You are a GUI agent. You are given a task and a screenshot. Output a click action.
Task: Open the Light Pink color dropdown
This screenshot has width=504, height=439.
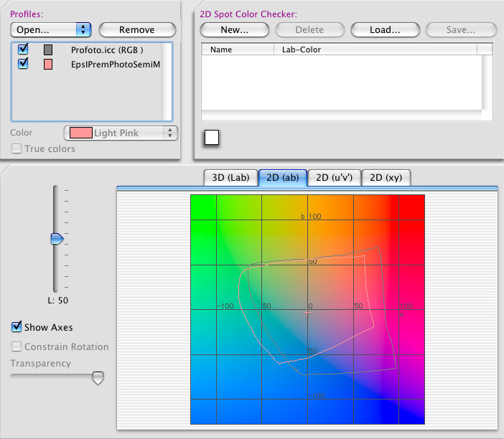click(121, 133)
